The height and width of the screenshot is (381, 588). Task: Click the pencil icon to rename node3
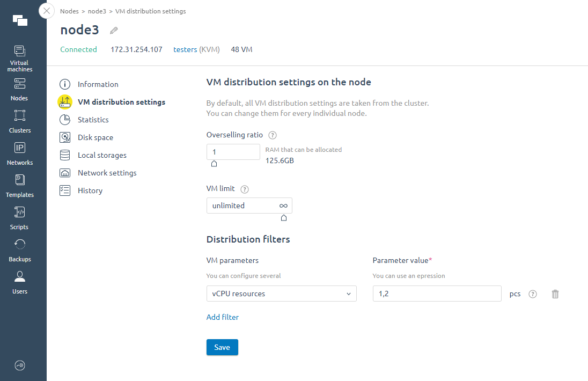pyautogui.click(x=113, y=31)
